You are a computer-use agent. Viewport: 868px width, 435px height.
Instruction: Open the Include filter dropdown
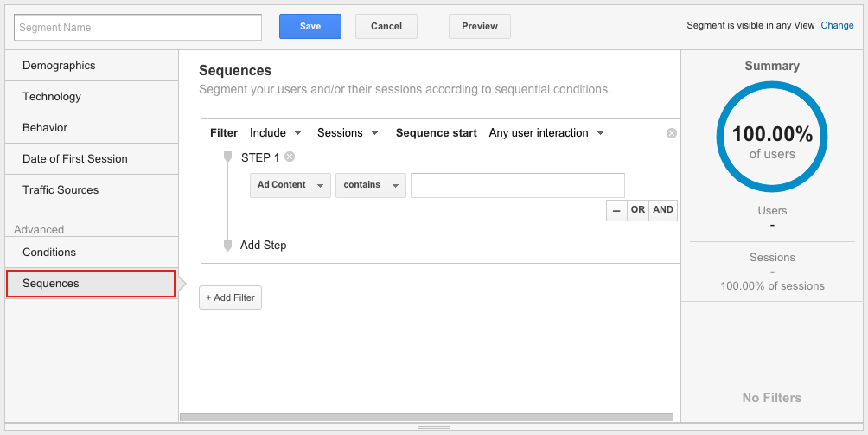click(276, 133)
